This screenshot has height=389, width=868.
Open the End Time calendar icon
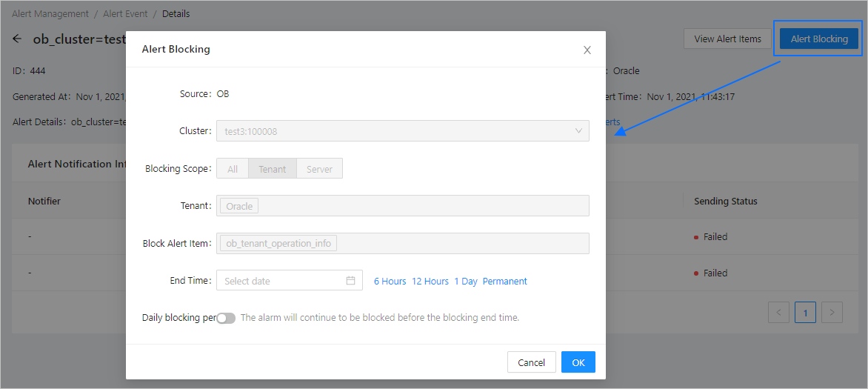(351, 281)
